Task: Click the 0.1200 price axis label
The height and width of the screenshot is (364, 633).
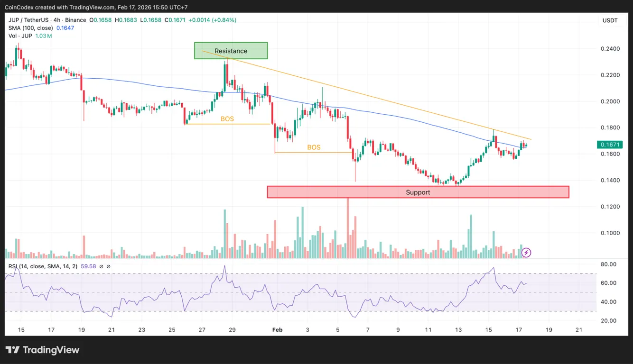Action: click(610, 207)
